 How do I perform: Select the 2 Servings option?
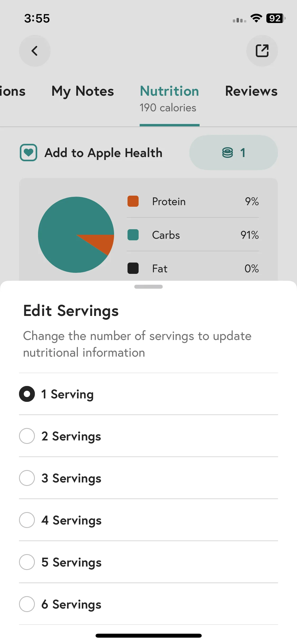coord(148,436)
